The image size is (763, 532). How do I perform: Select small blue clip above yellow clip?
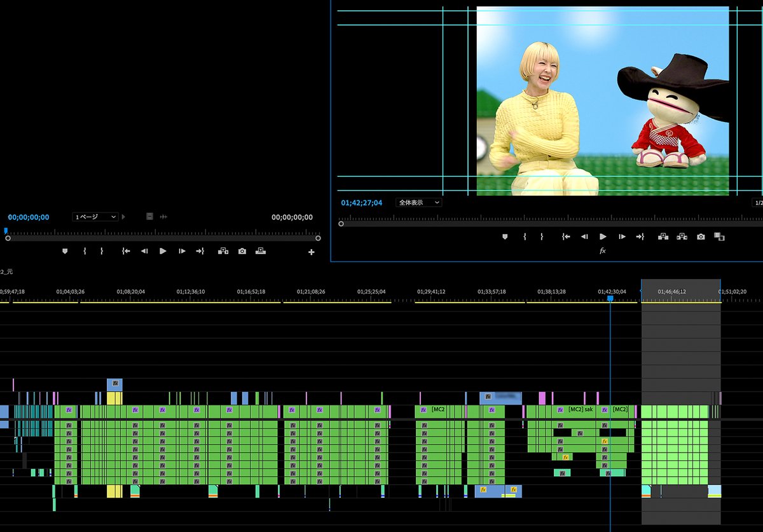click(x=114, y=384)
